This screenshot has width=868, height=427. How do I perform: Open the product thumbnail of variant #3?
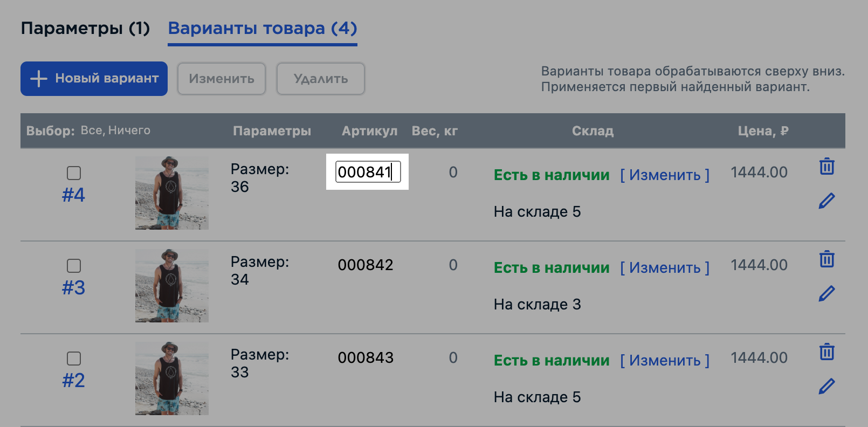[x=172, y=286]
